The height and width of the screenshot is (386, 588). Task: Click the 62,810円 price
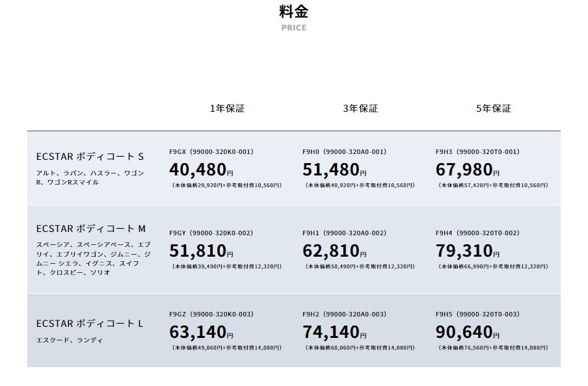(334, 251)
